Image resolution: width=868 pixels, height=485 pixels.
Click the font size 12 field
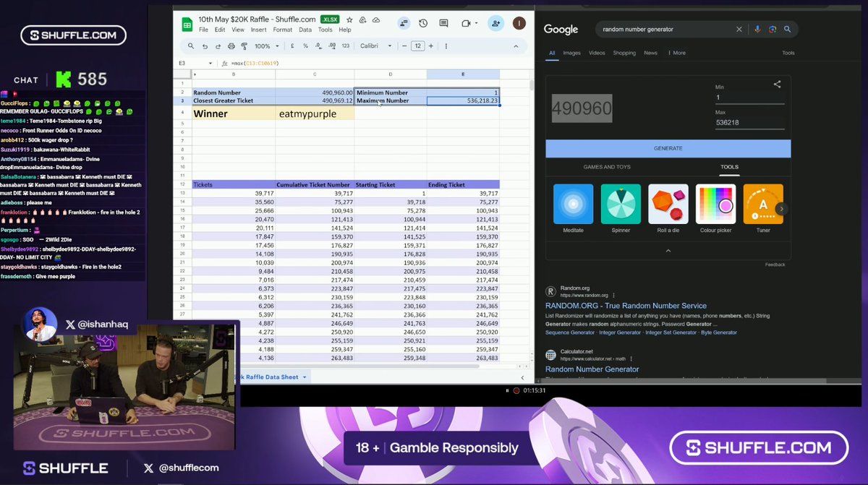pyautogui.click(x=417, y=46)
